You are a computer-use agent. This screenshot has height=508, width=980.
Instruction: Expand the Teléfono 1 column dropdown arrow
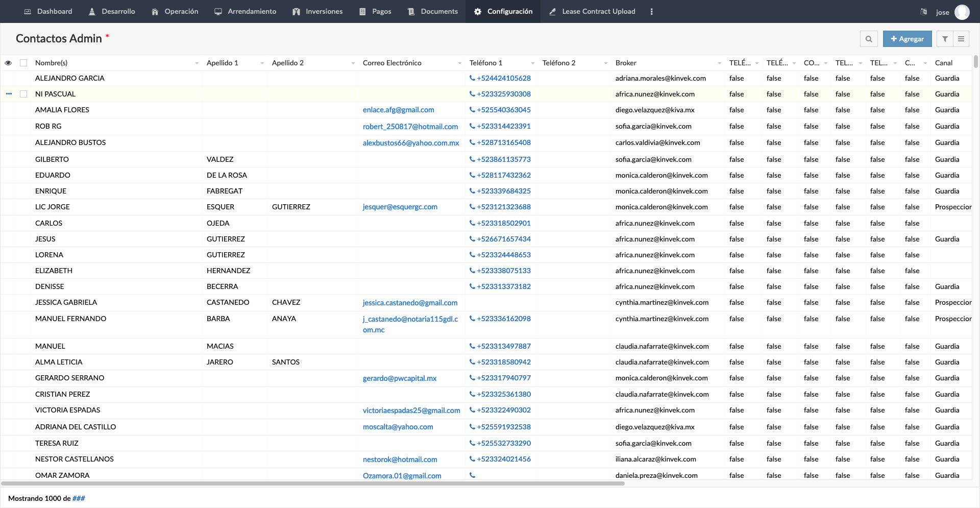(x=533, y=63)
